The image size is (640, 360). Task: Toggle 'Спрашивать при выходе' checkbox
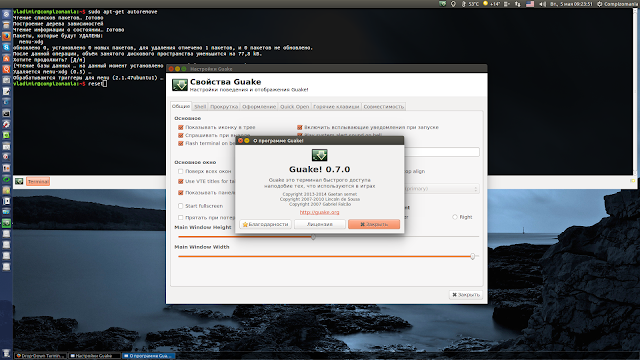pyautogui.click(x=181, y=135)
